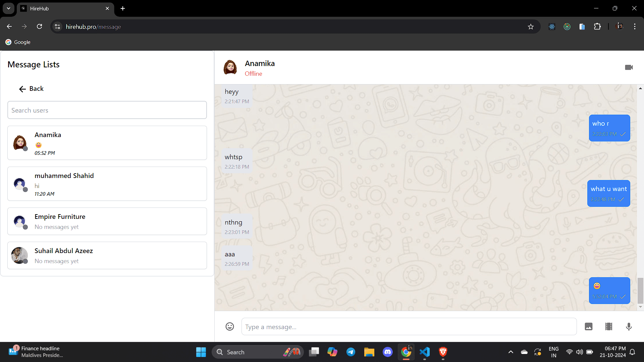Open the OneDrive cloud tray icon
Image resolution: width=644 pixels, height=362 pixels.
tap(524, 352)
